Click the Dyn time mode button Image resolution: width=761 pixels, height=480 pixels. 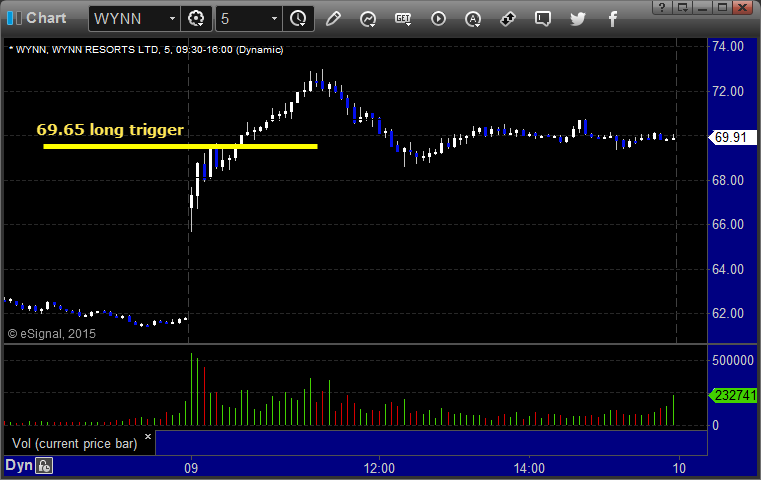18,465
